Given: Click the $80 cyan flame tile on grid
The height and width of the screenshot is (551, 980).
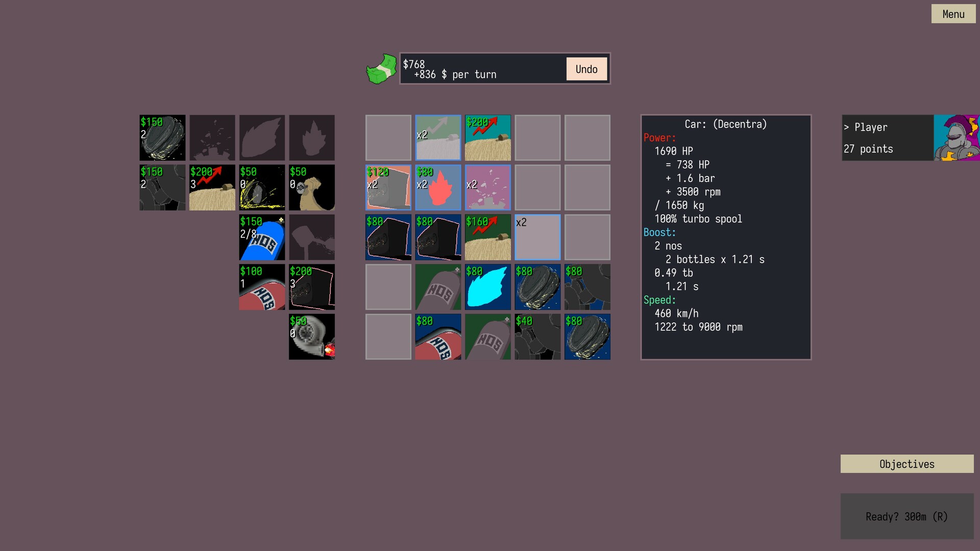Looking at the screenshot, I should 487,287.
